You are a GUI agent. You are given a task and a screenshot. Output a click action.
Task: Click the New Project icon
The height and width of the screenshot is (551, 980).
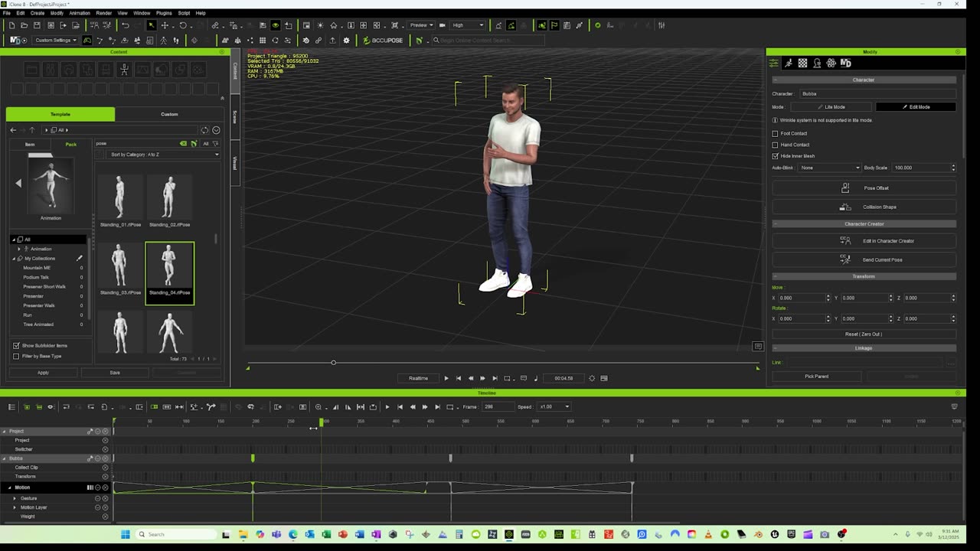click(x=11, y=25)
